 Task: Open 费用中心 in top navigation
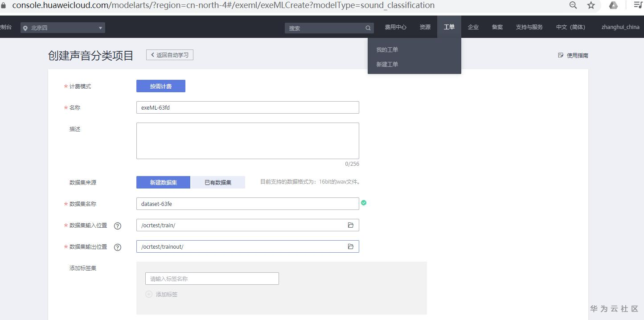click(396, 27)
